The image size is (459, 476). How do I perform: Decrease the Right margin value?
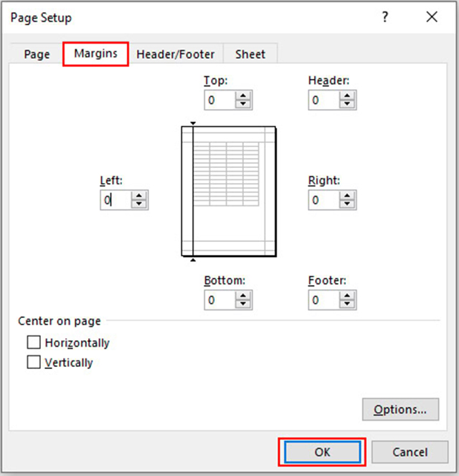tap(347, 204)
